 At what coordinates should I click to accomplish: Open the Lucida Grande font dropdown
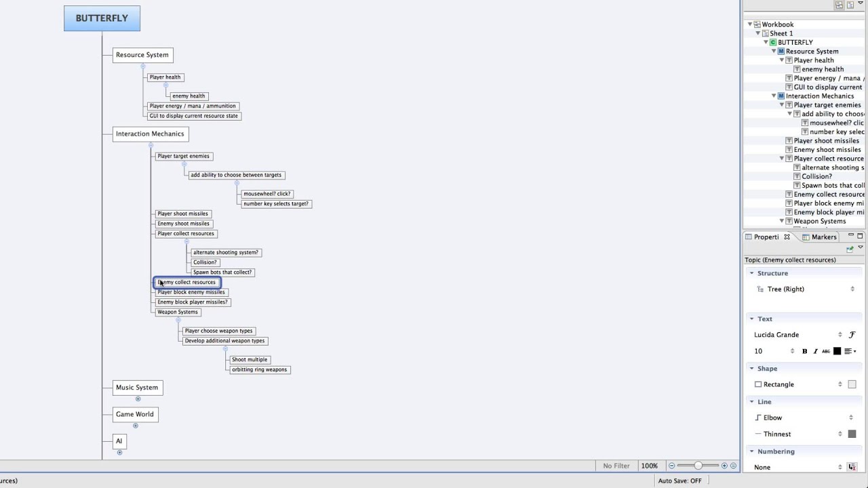point(798,335)
